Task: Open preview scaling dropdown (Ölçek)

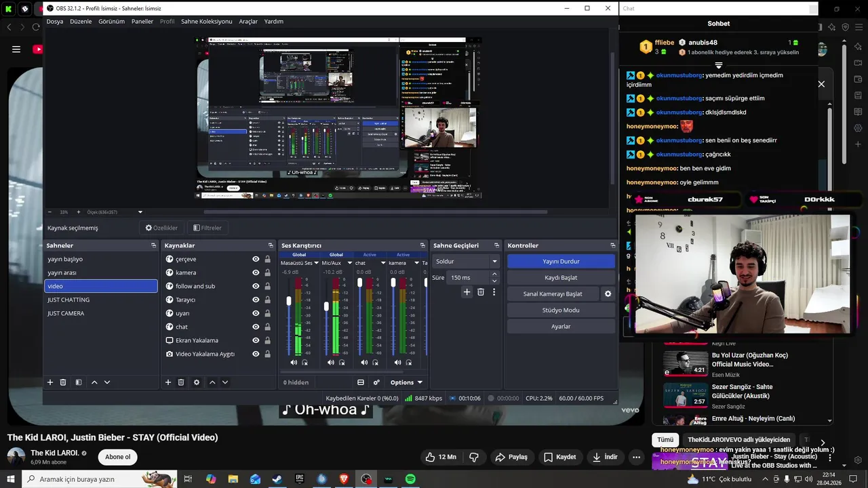Action: click(x=140, y=212)
